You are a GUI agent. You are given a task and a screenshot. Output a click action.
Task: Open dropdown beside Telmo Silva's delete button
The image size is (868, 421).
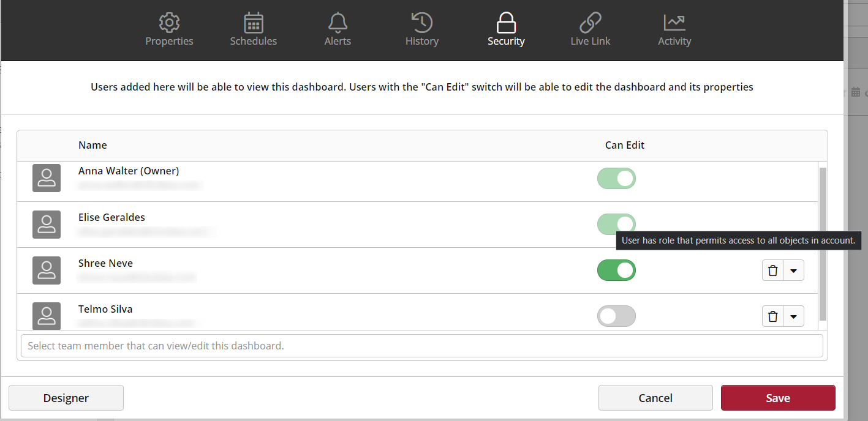pyautogui.click(x=794, y=316)
